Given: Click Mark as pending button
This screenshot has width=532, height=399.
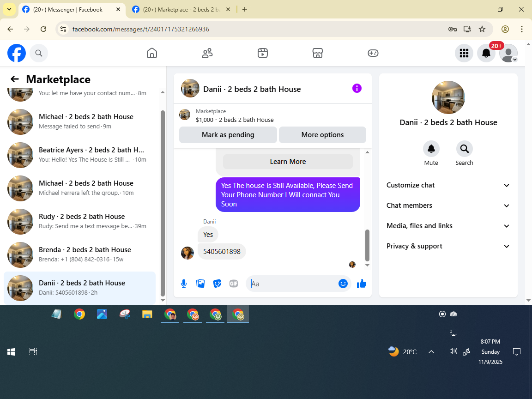Looking at the screenshot, I should (228, 135).
